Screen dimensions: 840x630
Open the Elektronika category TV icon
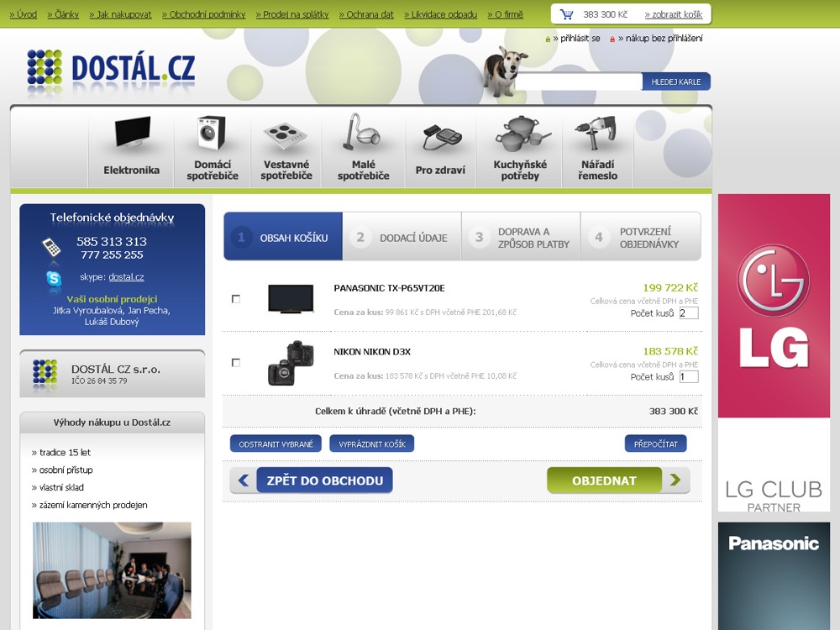[x=133, y=131]
